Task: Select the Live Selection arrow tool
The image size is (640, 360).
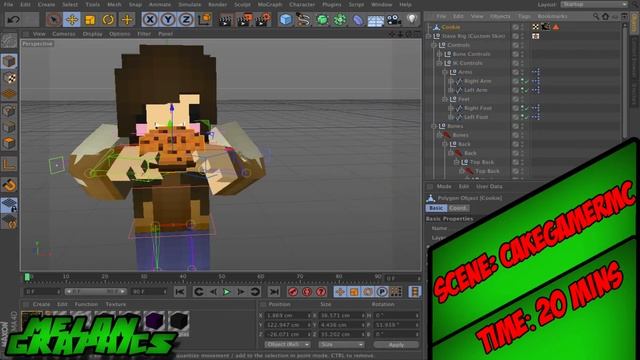Action: click(53, 19)
